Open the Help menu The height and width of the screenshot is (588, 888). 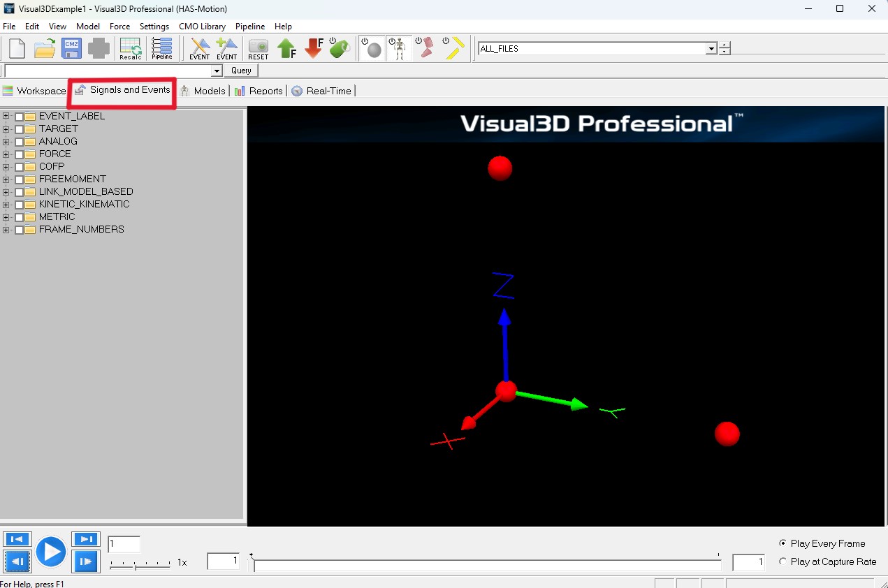pyautogui.click(x=283, y=27)
